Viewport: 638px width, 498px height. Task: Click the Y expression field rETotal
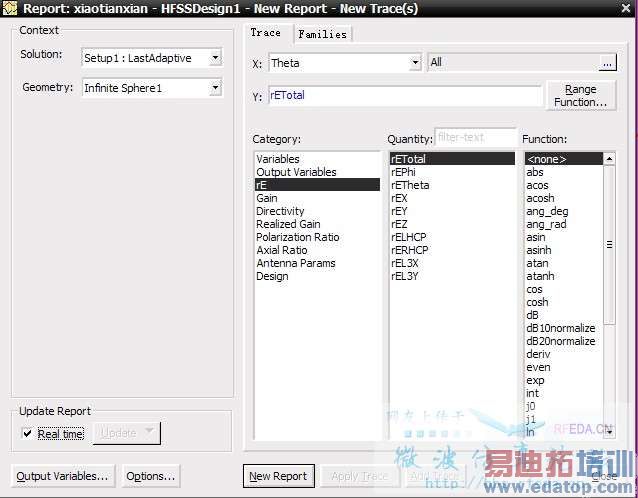pyautogui.click(x=405, y=96)
